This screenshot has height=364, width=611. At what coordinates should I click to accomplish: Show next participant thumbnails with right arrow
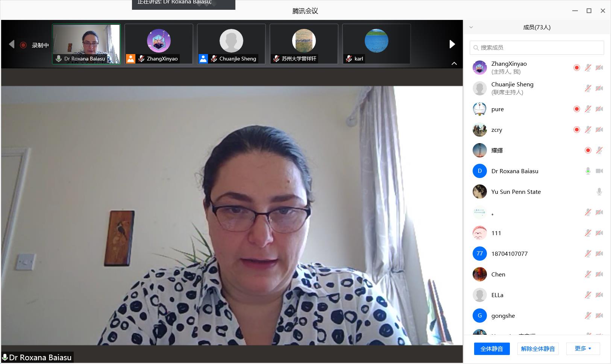452,44
